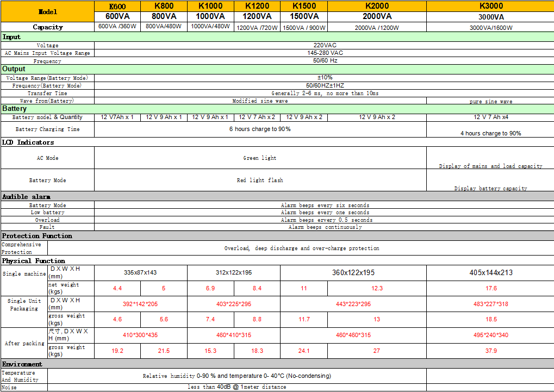The width and height of the screenshot is (554, 392).
Task: Click the "Display battery capacity" text
Action: pos(491,189)
